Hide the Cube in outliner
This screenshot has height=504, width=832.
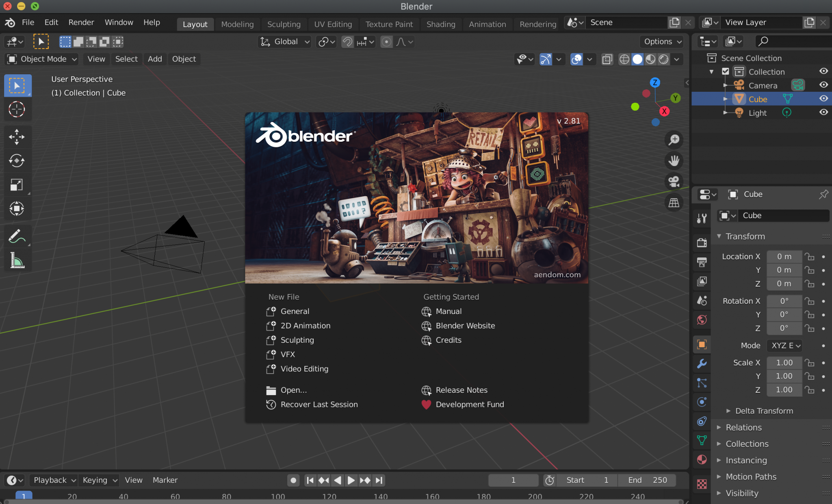pyautogui.click(x=823, y=99)
